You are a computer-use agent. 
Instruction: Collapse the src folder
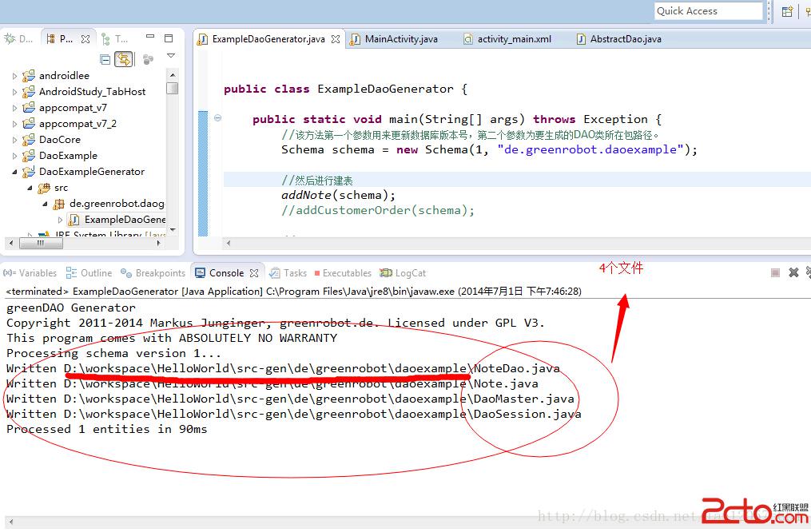pyautogui.click(x=30, y=188)
